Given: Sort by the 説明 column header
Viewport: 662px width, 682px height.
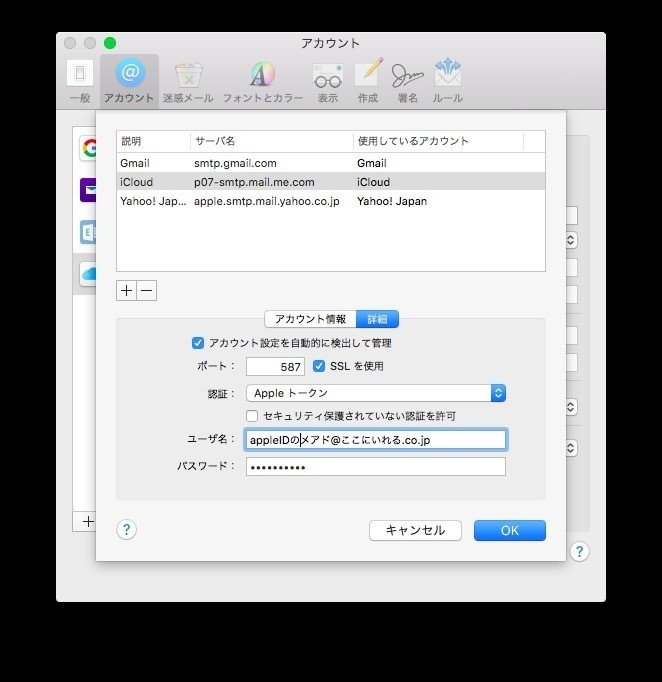Looking at the screenshot, I should tap(153, 141).
